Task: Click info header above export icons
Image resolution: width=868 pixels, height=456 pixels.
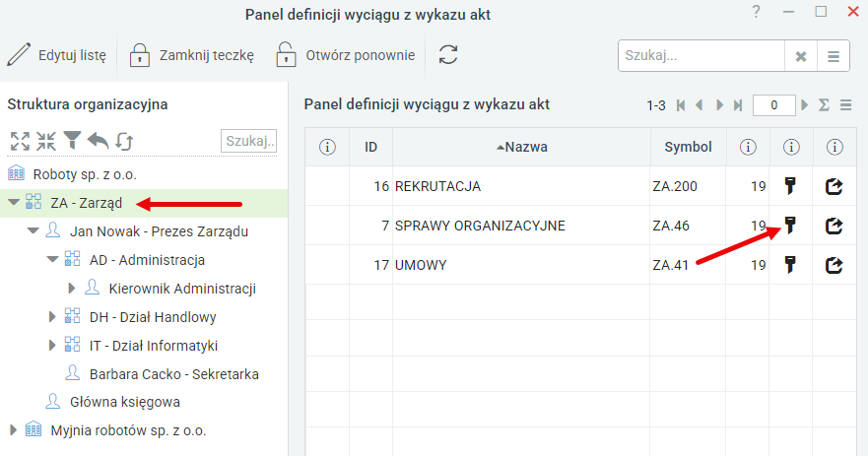Action: 835,147
